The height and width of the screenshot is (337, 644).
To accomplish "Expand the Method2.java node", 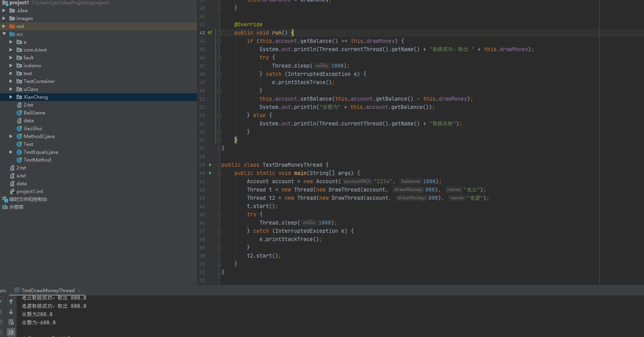I will (x=11, y=136).
